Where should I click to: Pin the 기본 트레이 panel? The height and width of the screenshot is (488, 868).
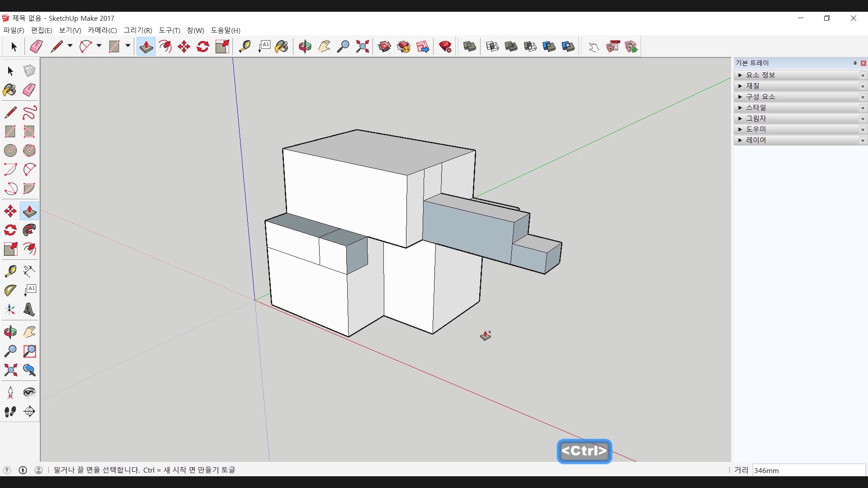pos(855,63)
